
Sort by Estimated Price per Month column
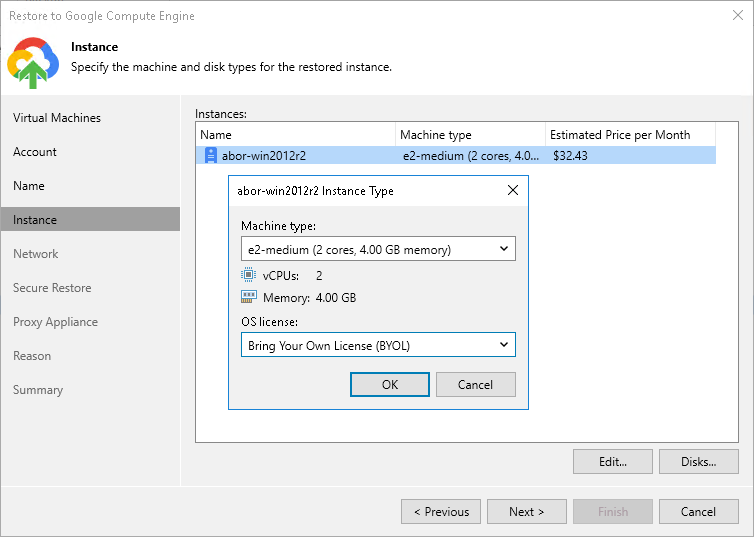[x=630, y=135]
